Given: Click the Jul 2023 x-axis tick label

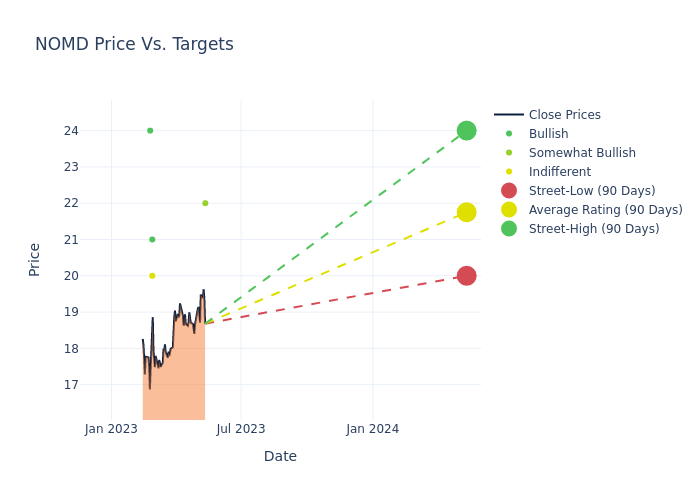Looking at the screenshot, I should 241,429.
